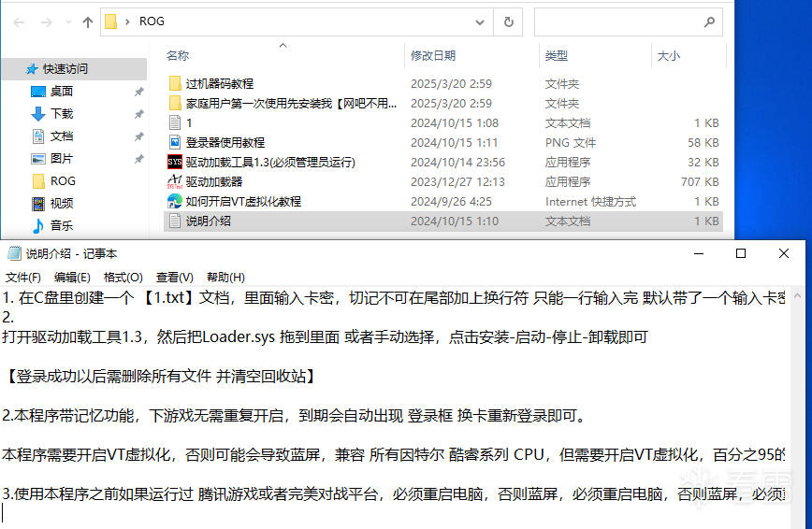Click the line about 登录成功以后需删除所有文件
Screen dimensions: 812x529
(159, 377)
